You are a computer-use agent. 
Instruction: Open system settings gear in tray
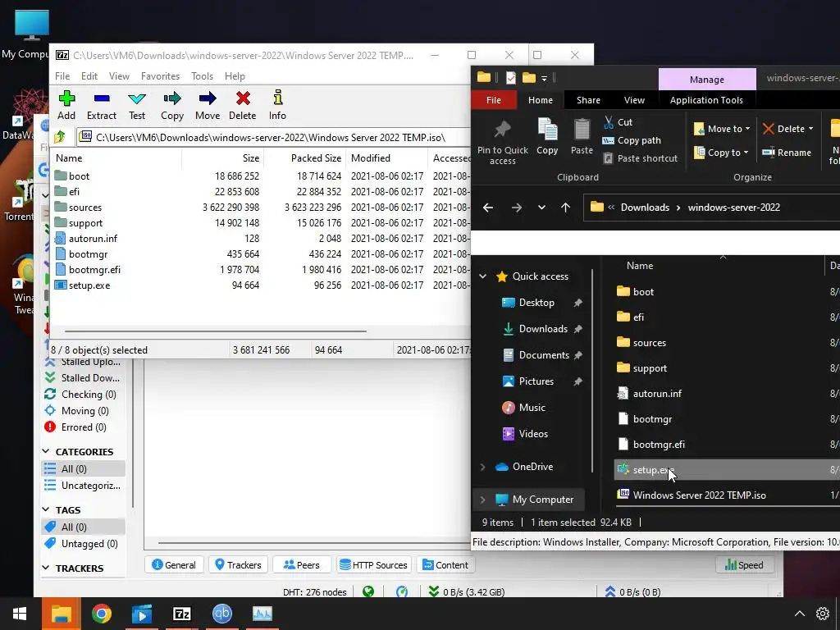[x=823, y=614]
